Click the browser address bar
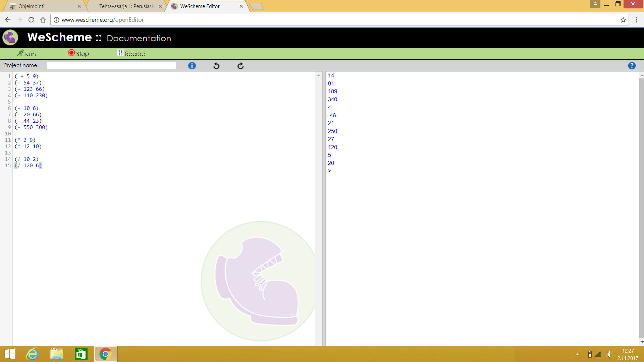 pos(335,20)
